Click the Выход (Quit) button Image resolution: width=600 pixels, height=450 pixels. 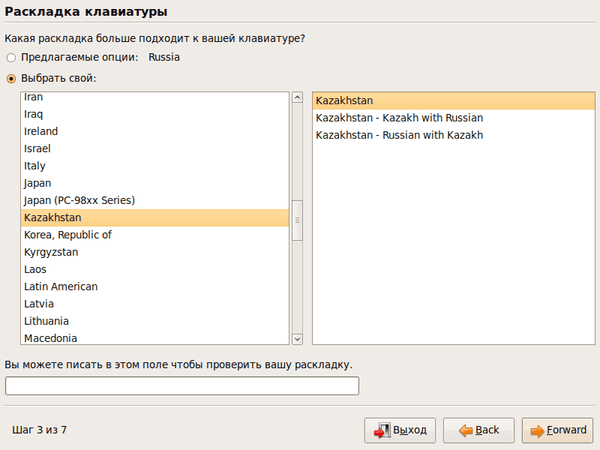pos(400,430)
